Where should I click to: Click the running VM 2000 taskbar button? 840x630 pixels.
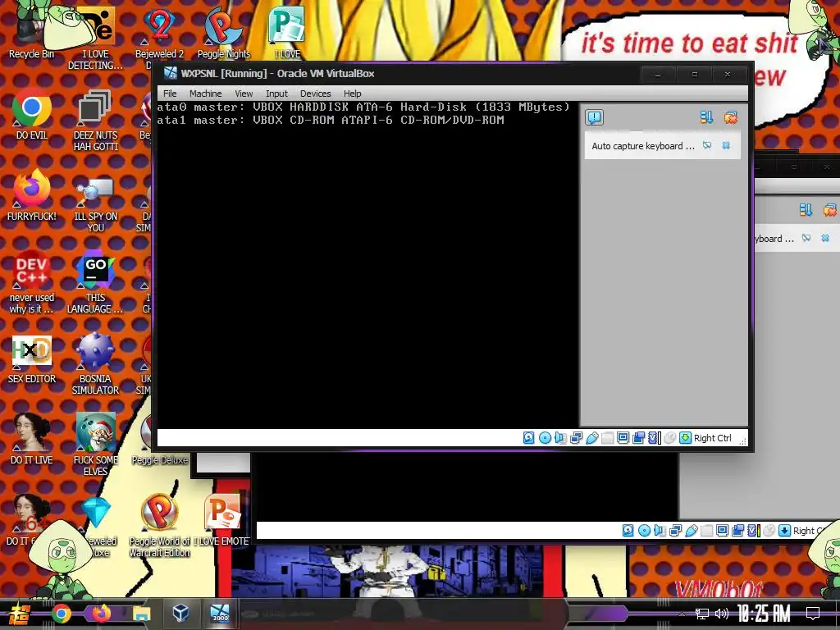(x=220, y=613)
